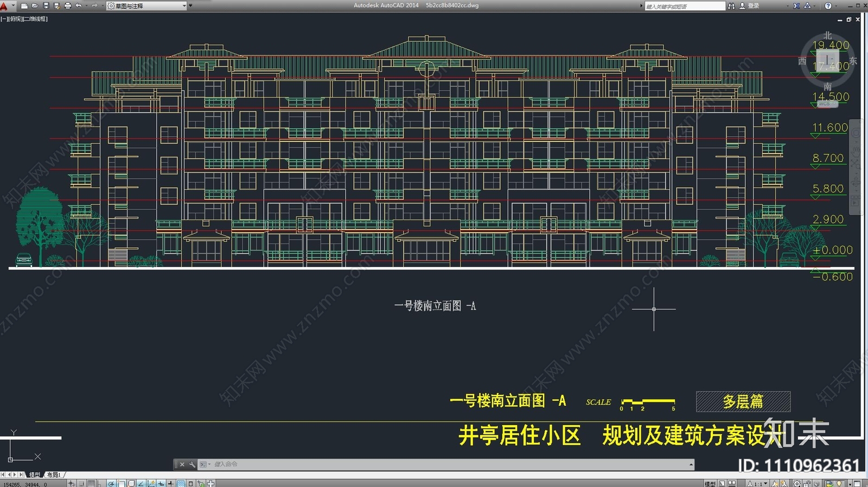Click the 多层篇 hatched label box

click(x=743, y=401)
